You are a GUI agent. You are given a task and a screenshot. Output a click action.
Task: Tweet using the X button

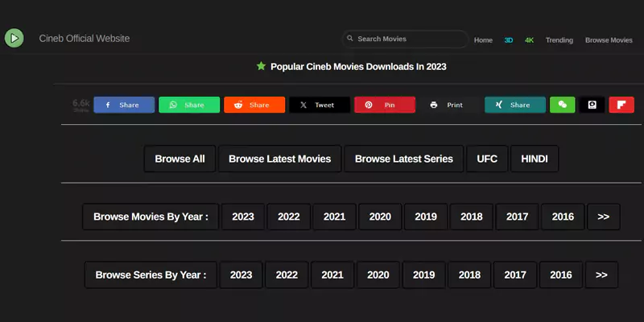click(x=320, y=105)
